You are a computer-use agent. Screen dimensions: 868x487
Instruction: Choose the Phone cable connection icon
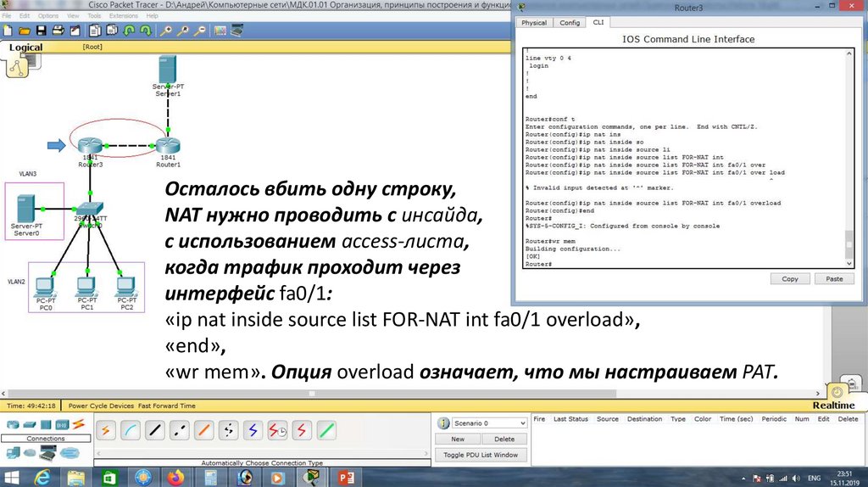point(228,430)
